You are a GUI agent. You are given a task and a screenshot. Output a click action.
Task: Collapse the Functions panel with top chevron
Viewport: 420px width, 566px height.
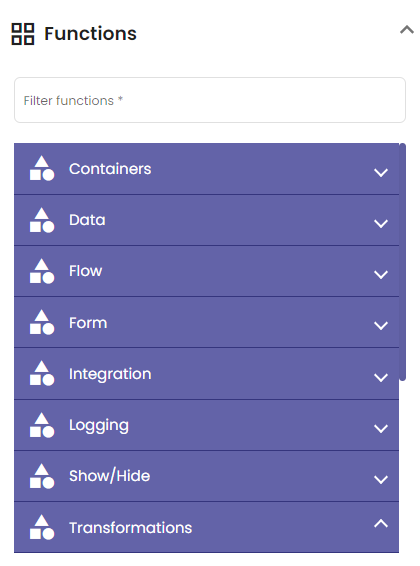[407, 30]
